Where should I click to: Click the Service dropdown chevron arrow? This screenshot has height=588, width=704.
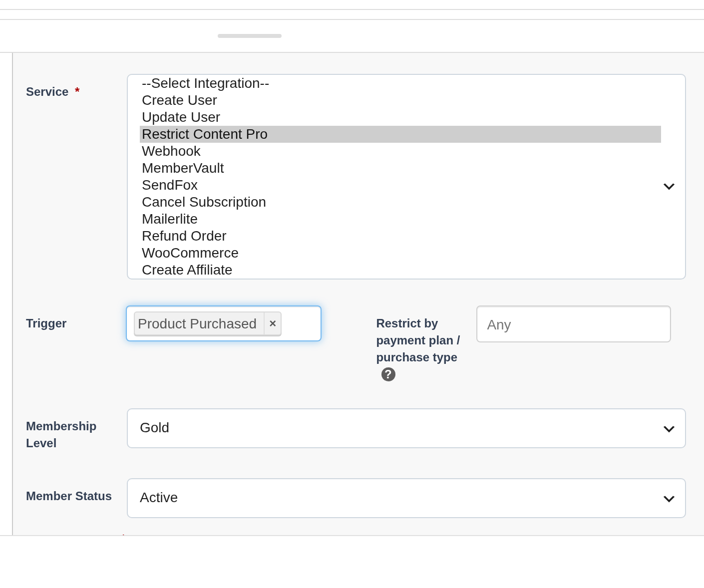(x=669, y=186)
